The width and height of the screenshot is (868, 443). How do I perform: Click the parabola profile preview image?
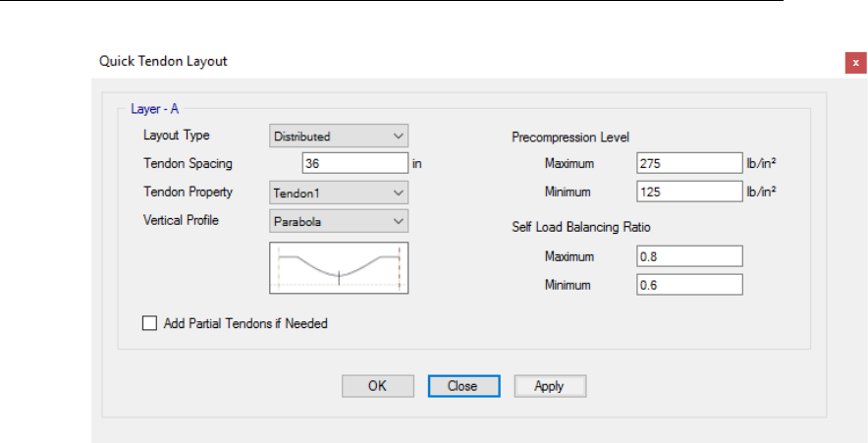point(339,268)
